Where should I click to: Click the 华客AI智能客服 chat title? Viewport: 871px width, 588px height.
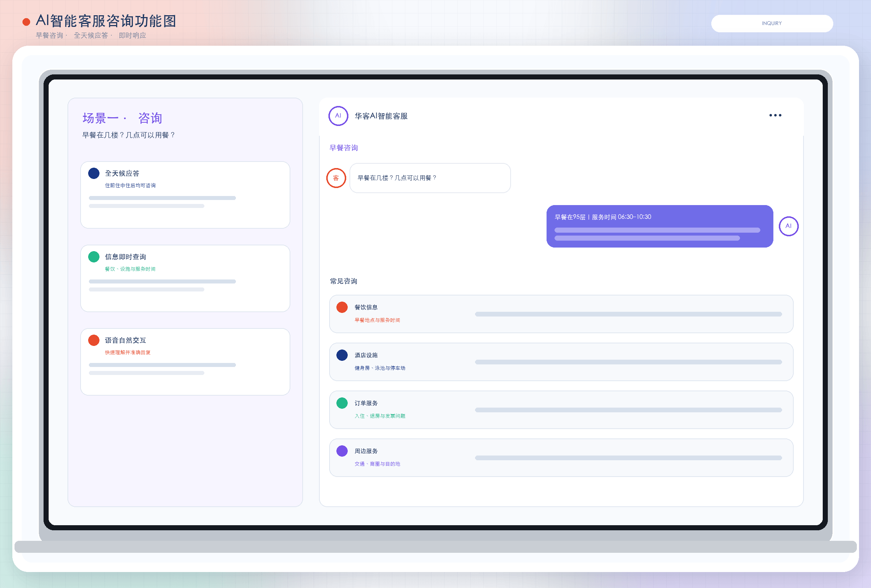point(381,116)
